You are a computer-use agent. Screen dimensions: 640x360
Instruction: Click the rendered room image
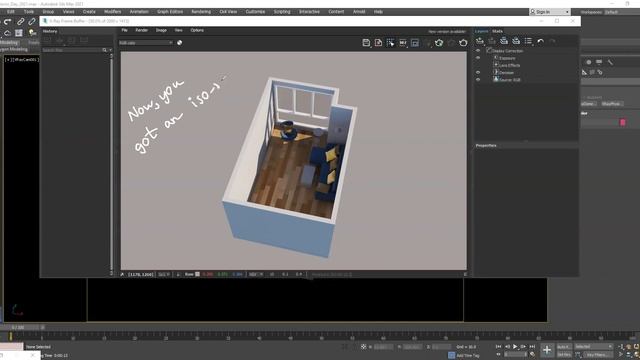[x=293, y=161]
